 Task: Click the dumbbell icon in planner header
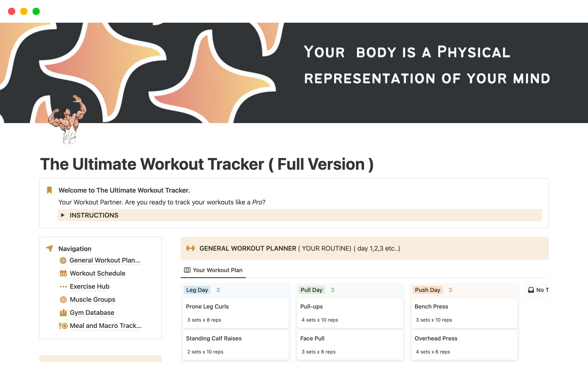[190, 248]
